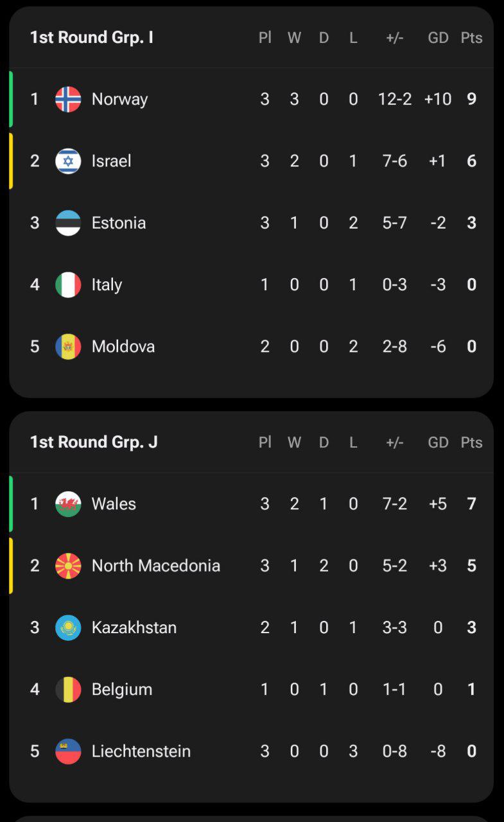Click the Wales flag icon

pos(68,503)
